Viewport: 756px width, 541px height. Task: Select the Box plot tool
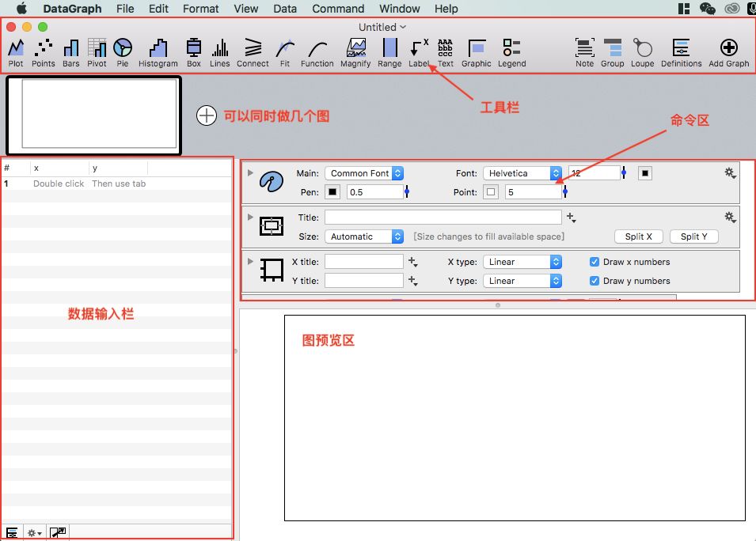pos(194,52)
